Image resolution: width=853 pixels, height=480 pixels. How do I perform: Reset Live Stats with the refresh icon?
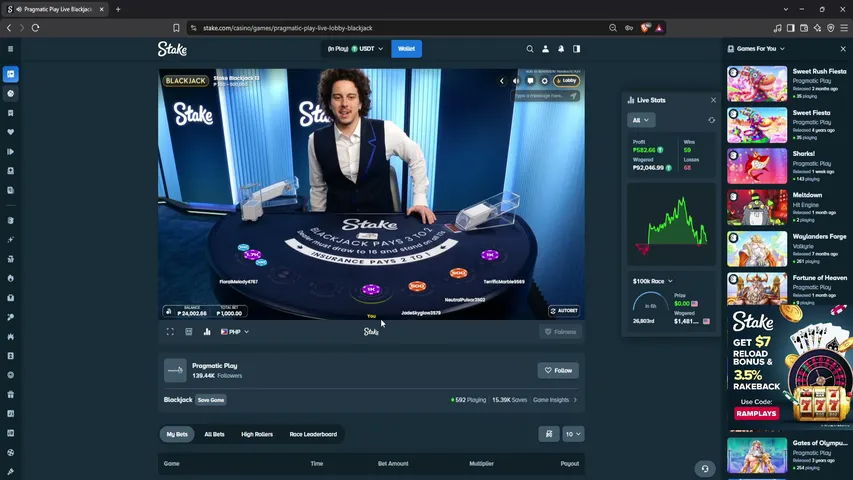[712, 120]
